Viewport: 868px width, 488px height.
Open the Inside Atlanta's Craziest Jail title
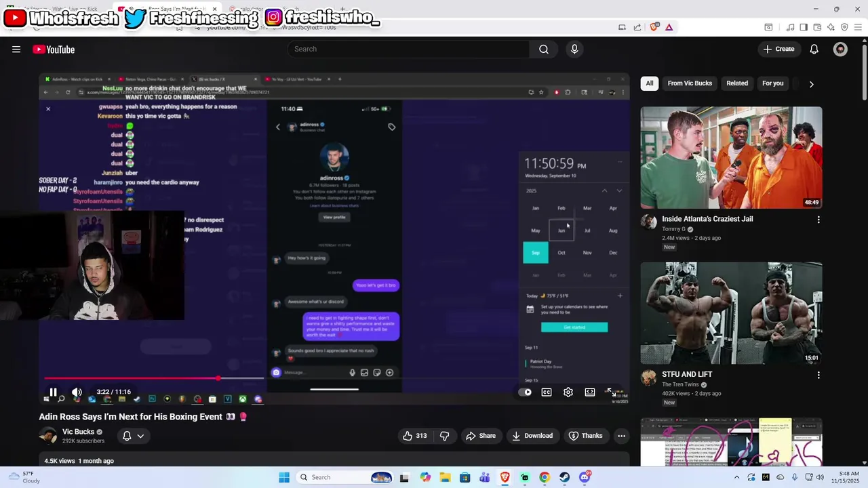coord(707,219)
